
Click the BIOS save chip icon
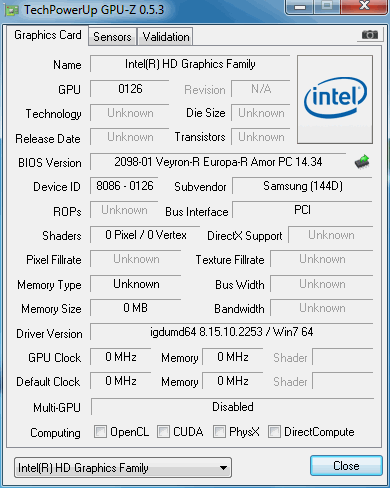click(362, 162)
